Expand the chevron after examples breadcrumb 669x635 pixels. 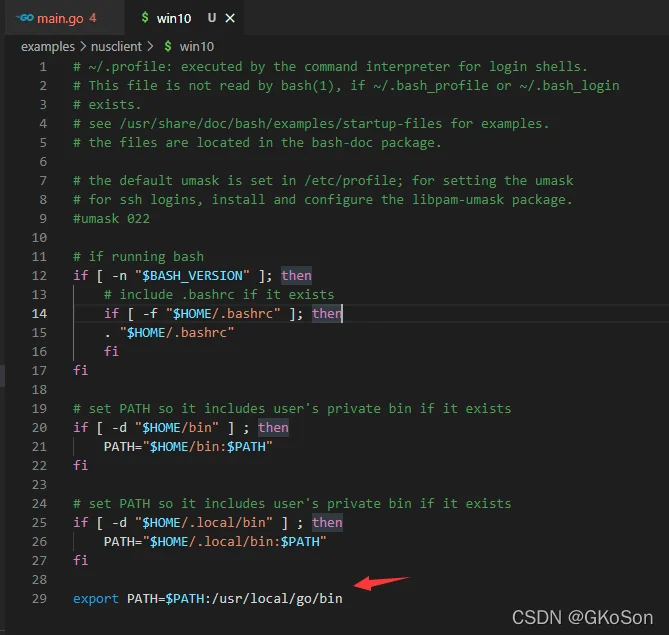(x=83, y=46)
